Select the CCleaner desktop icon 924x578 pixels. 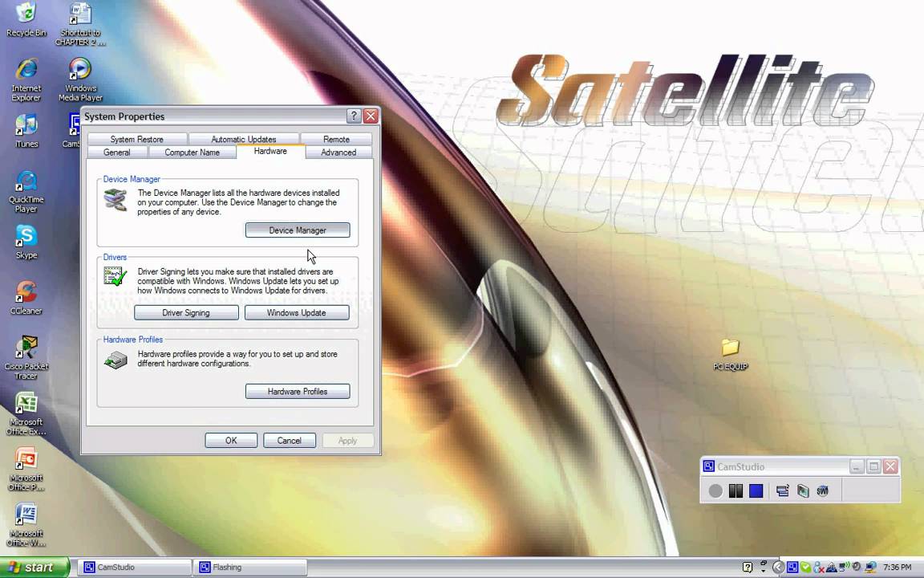[x=26, y=297]
